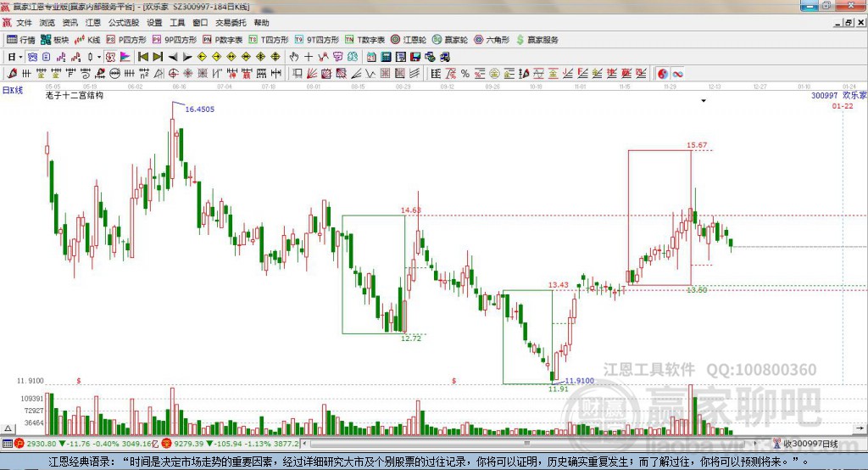Open the T四方形 tool

point(269,40)
